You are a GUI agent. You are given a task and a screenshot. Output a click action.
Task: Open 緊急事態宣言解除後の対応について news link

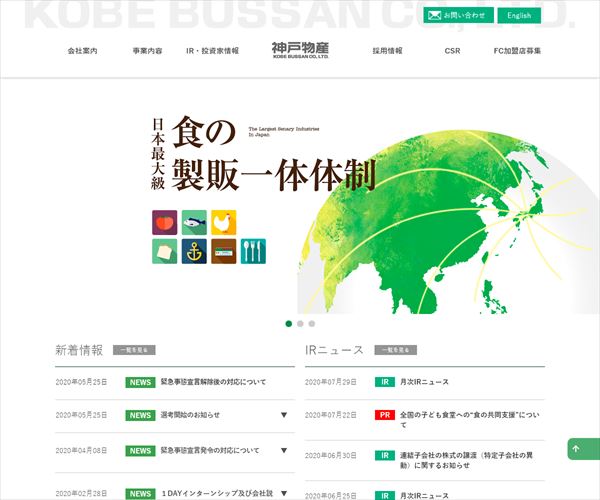(213, 382)
